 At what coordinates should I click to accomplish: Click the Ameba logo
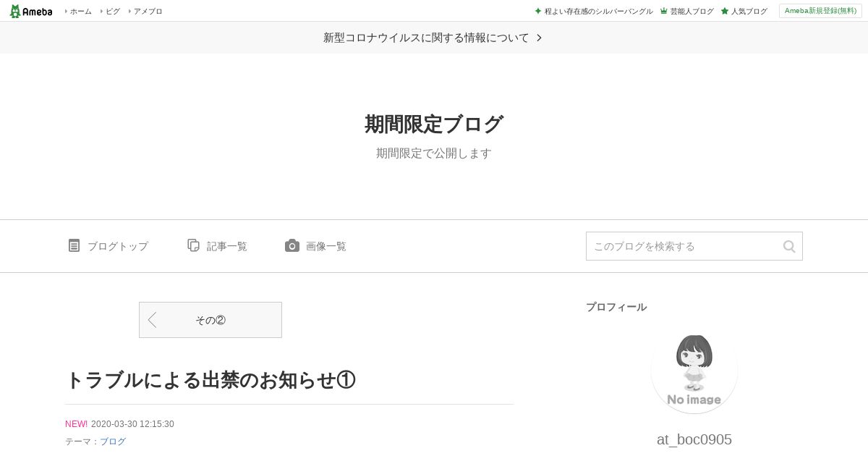click(31, 11)
